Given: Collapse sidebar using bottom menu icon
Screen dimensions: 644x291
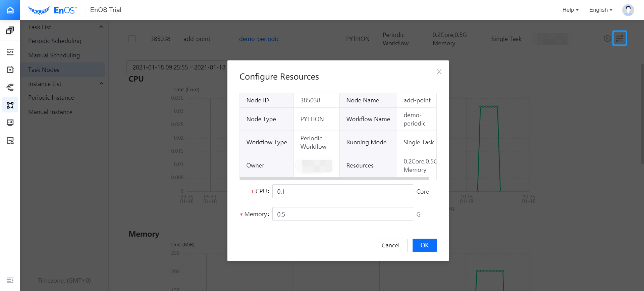Looking at the screenshot, I should point(10,280).
